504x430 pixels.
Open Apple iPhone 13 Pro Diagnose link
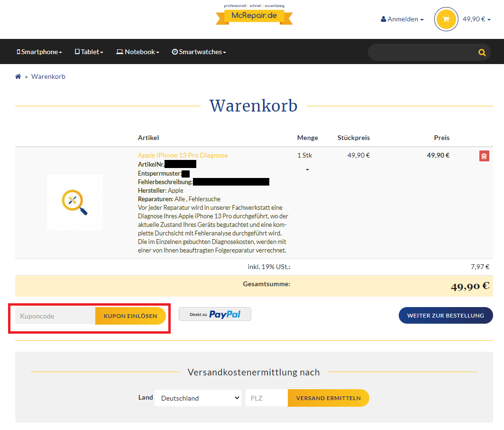(x=183, y=155)
